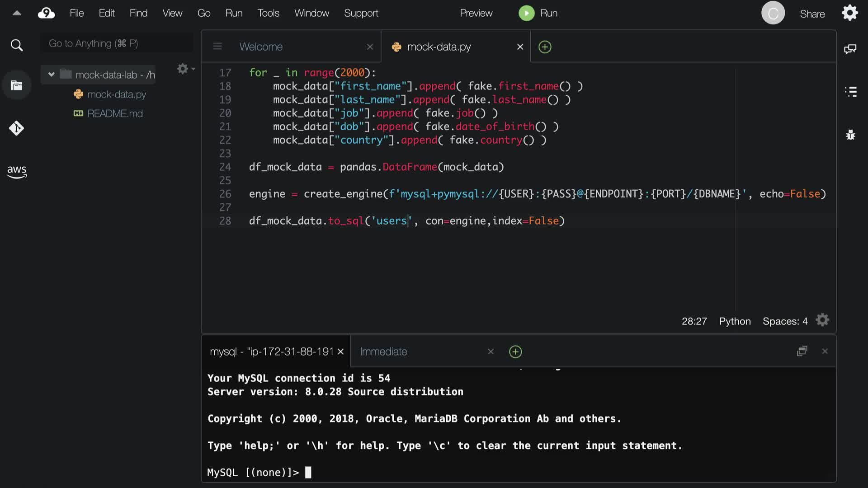Image resolution: width=868 pixels, height=488 pixels.
Task: Open README.md in the file tree
Action: click(115, 113)
